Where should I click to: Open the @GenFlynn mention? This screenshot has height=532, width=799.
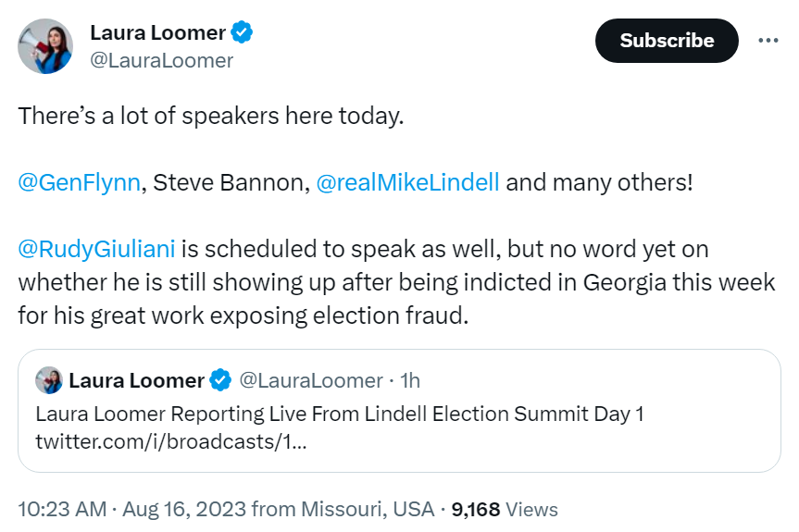point(79,182)
